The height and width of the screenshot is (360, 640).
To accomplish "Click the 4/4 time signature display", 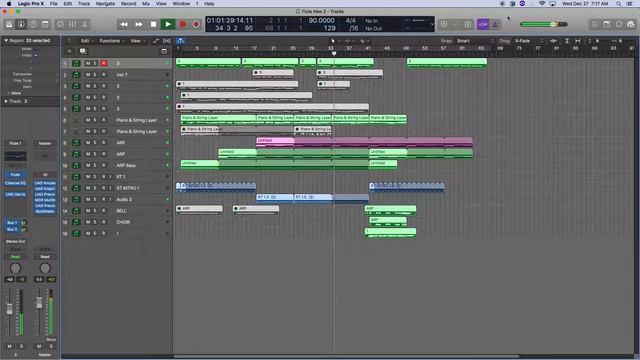I will tap(350, 20).
